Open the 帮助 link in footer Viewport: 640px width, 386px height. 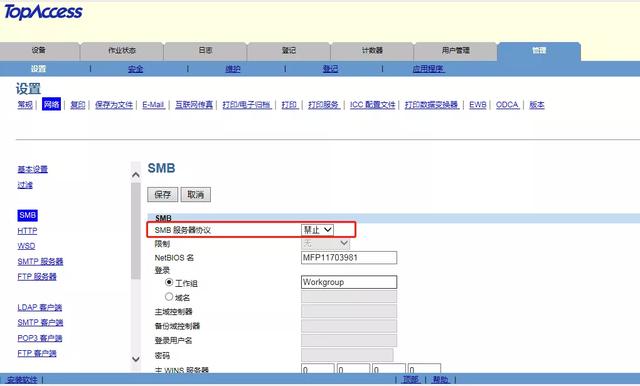pyautogui.click(x=440, y=380)
